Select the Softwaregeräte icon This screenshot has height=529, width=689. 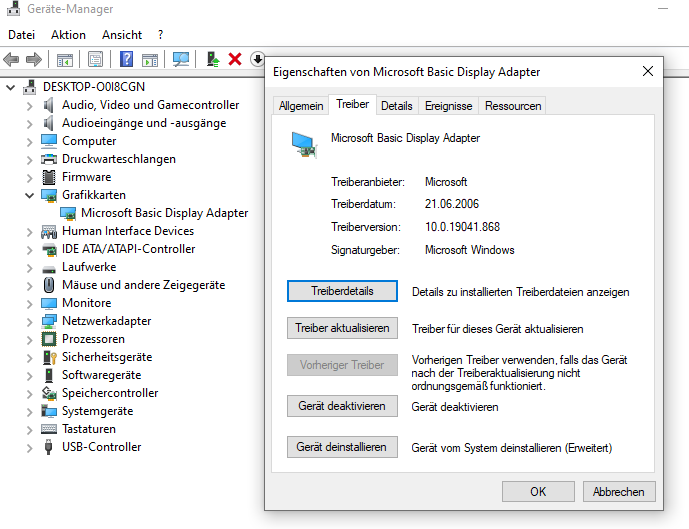pos(49,375)
